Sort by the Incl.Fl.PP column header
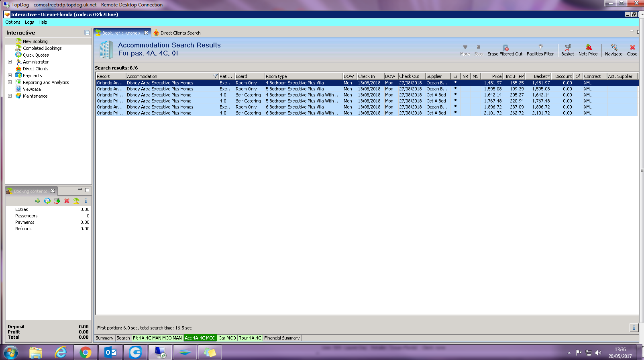644x360 pixels. (x=514, y=76)
